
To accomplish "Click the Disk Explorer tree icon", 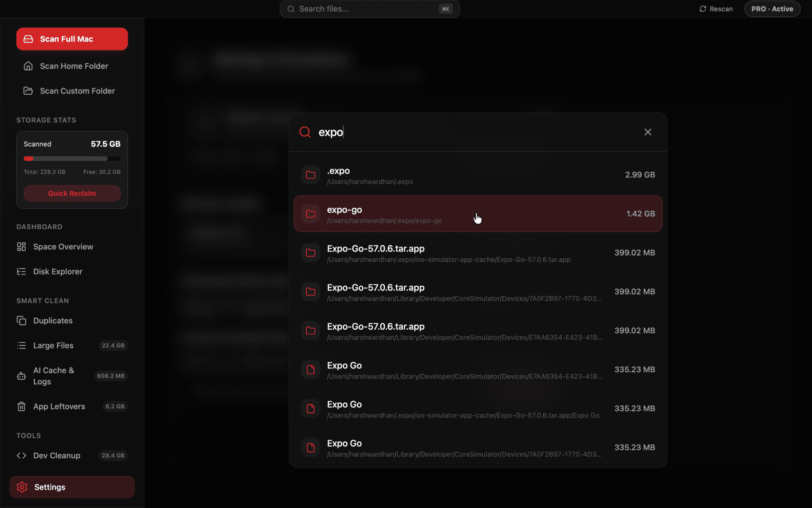I will tap(21, 271).
